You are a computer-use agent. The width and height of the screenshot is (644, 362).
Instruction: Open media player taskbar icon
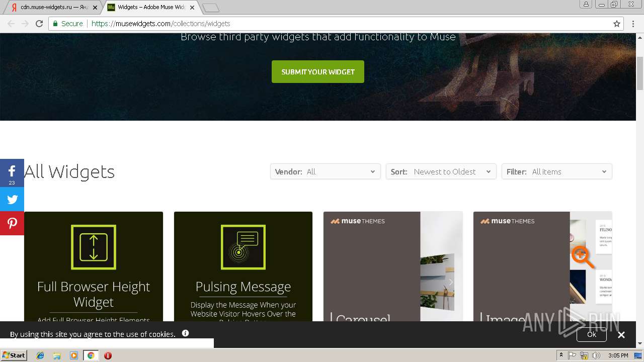(74, 355)
